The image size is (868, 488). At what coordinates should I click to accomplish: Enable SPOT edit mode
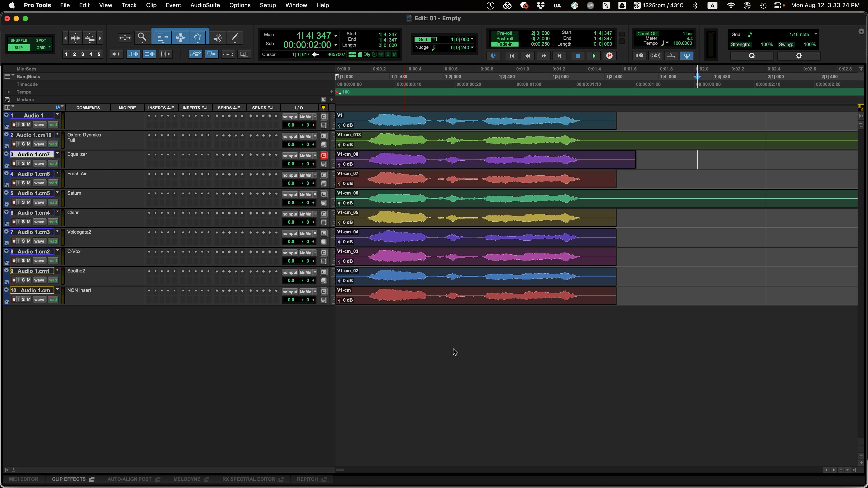(x=41, y=40)
